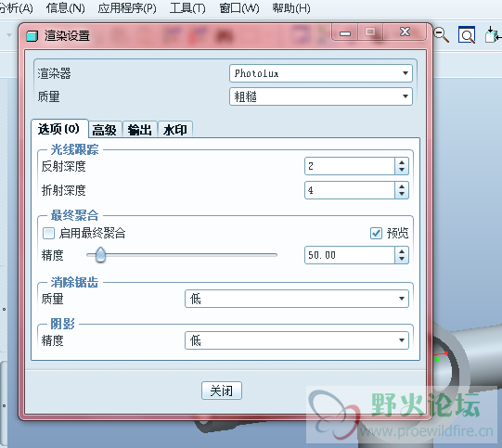Open the 渲染器 Photolux dropdown
This screenshot has height=448, width=502.
tap(321, 73)
